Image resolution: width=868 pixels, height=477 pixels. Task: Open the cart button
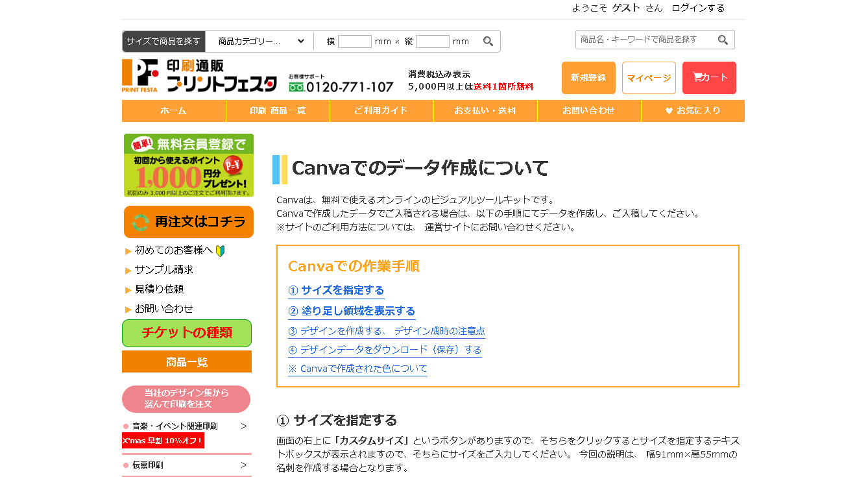(709, 78)
